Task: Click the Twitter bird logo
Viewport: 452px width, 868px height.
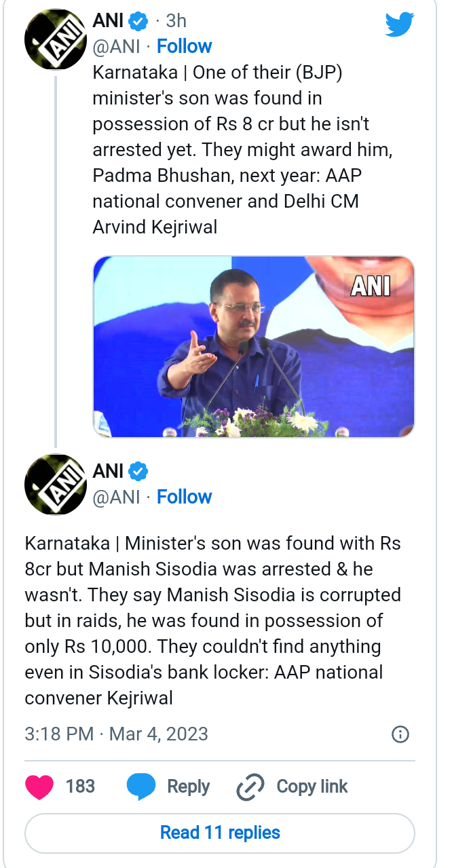Action: click(400, 24)
